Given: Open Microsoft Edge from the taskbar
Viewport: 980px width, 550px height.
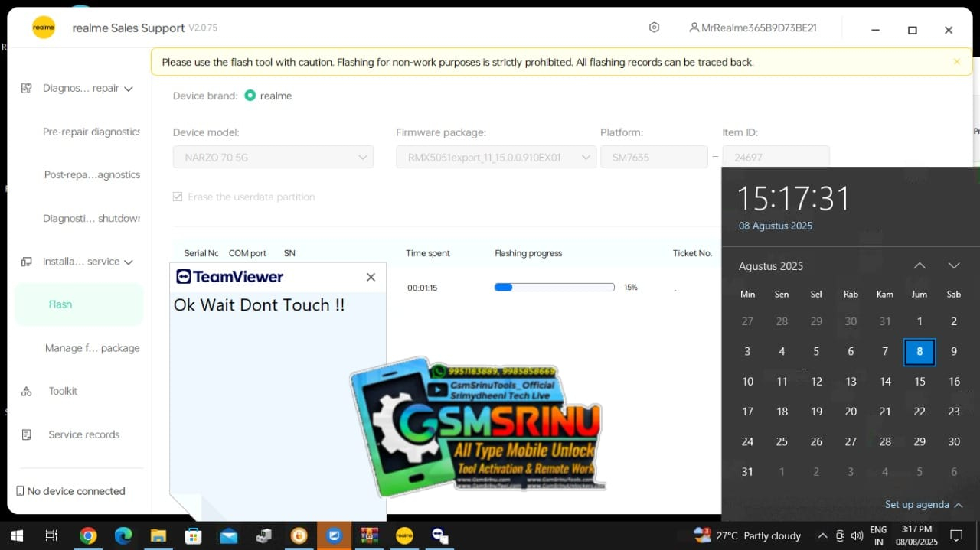Looking at the screenshot, I should (x=123, y=535).
